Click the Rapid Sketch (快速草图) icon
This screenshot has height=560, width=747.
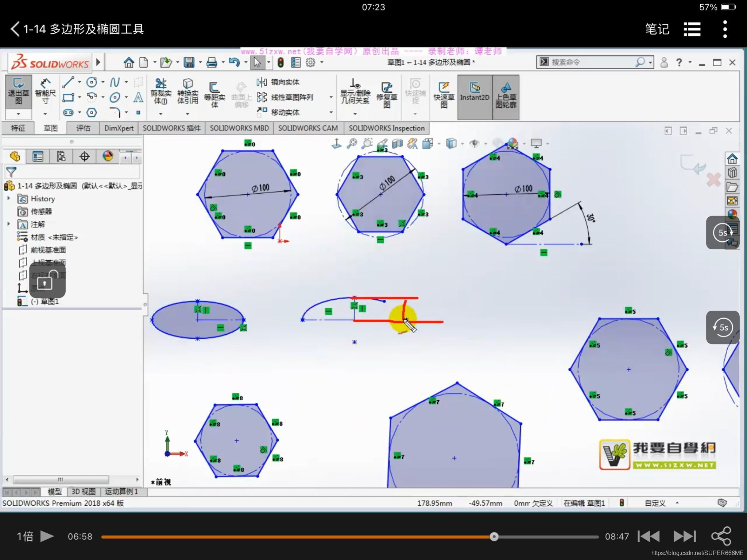coord(444,94)
